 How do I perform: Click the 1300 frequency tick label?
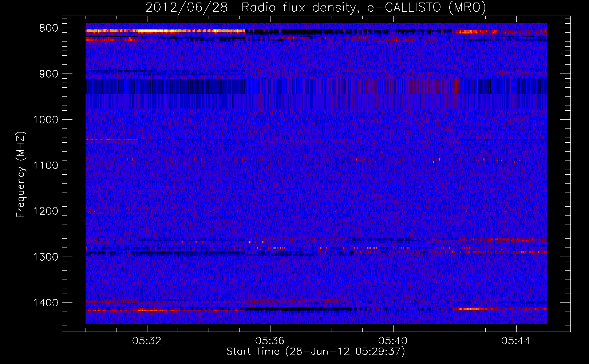click(46, 257)
